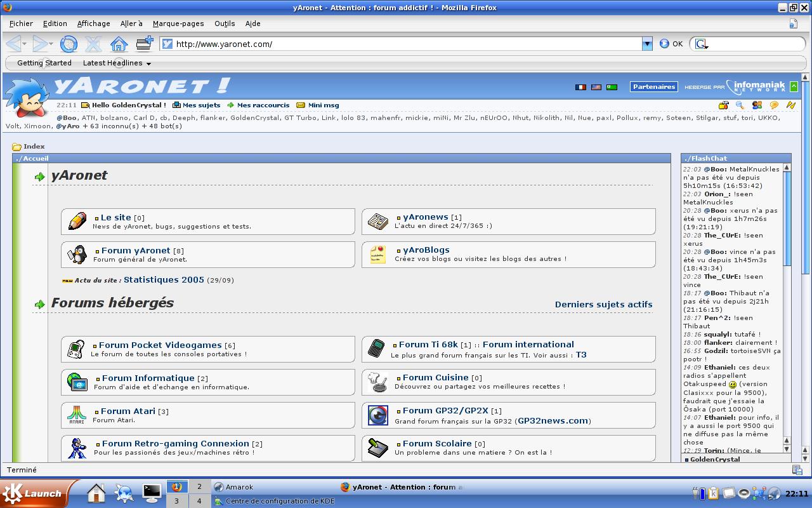Open Statistiques 2005 link
The height and width of the screenshot is (508, 812).
(164, 279)
